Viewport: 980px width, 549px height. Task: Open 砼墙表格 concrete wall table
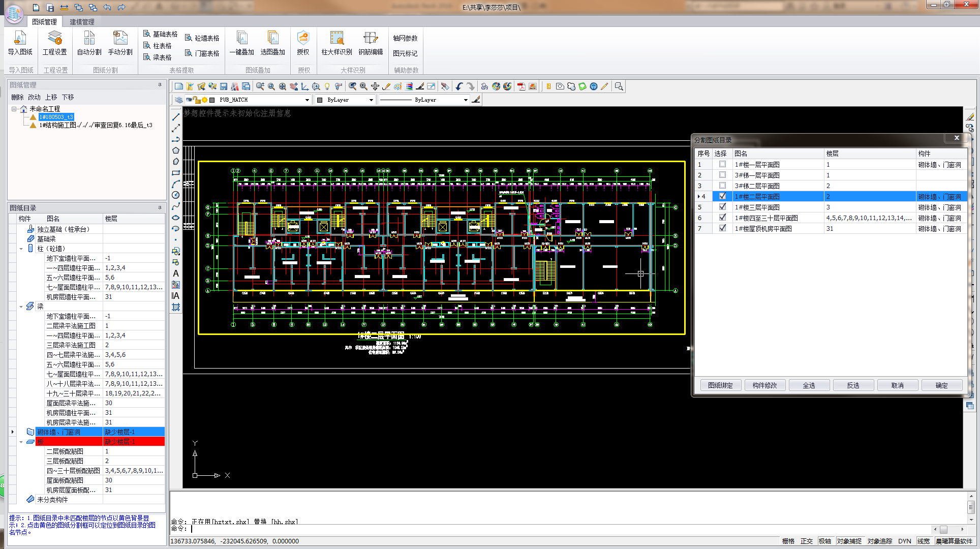[202, 38]
